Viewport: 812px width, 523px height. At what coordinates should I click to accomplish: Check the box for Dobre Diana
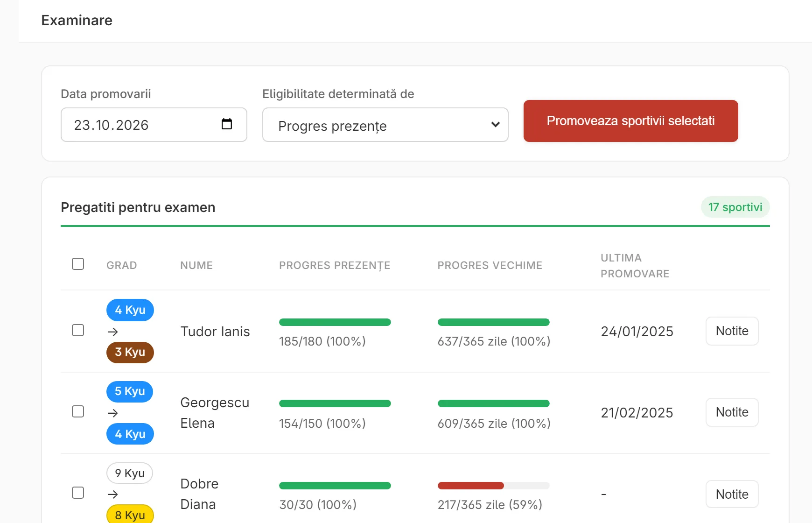point(78,493)
